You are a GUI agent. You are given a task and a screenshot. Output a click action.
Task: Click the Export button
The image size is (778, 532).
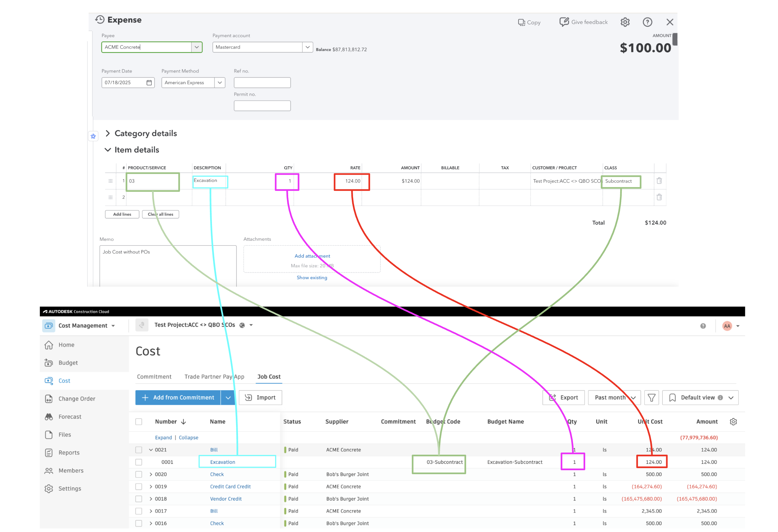563,397
